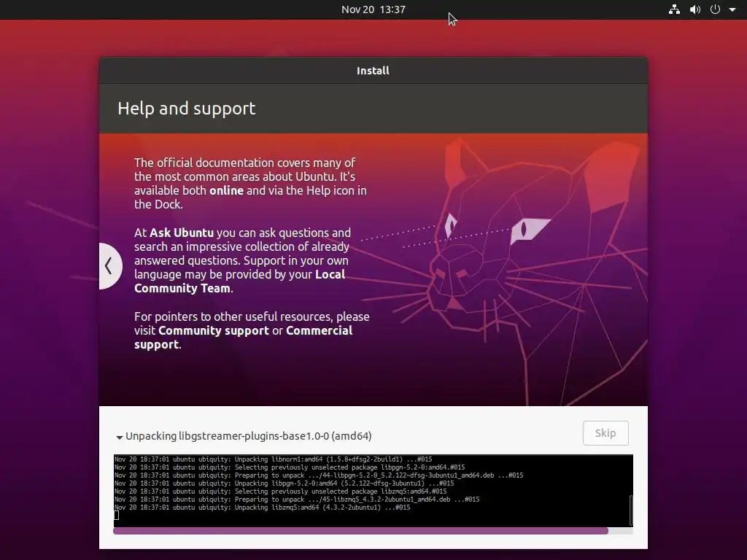The image size is (747, 560).
Task: Click the volume speaker icon
Action: (x=695, y=9)
